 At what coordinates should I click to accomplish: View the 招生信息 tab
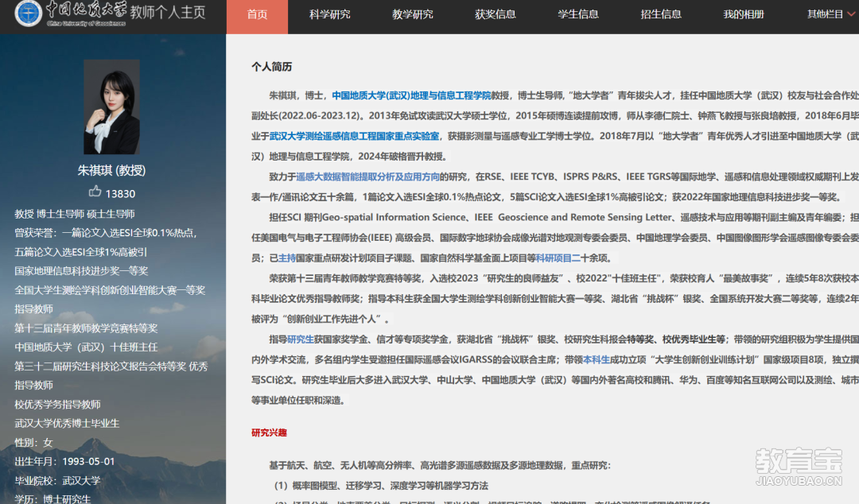click(661, 15)
